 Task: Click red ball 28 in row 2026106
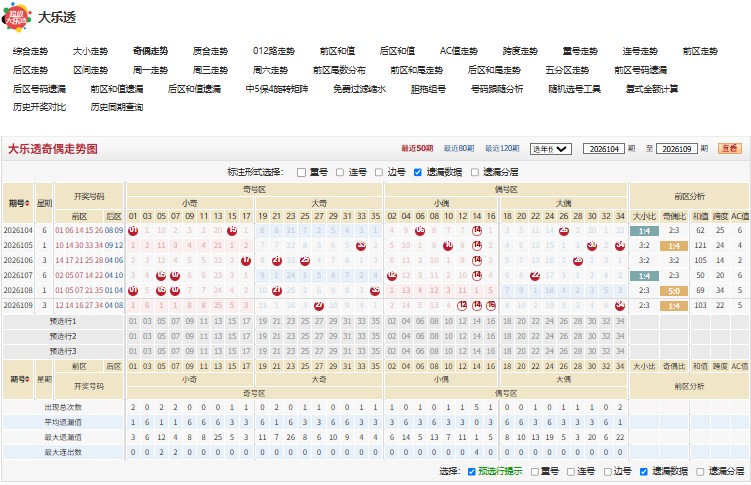click(x=578, y=261)
